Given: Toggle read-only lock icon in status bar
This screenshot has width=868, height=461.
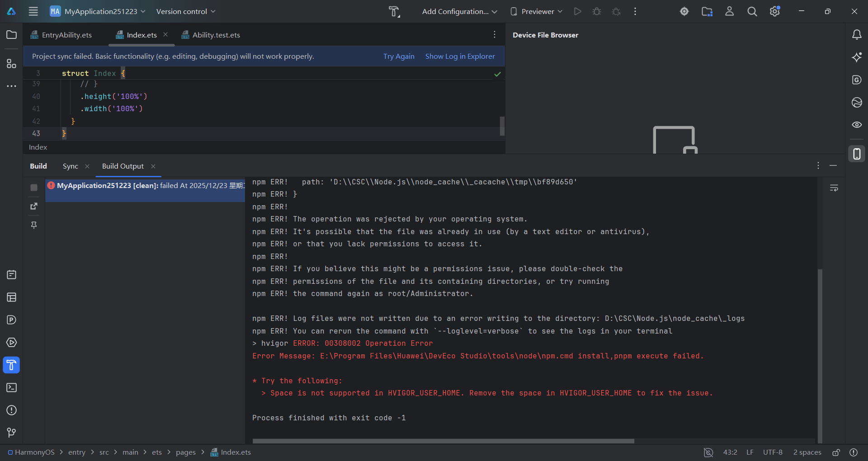Looking at the screenshot, I should [836, 452].
